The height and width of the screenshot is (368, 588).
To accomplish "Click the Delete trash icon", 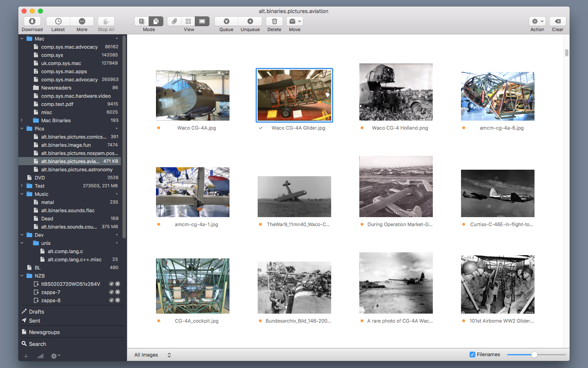I will pos(274,21).
